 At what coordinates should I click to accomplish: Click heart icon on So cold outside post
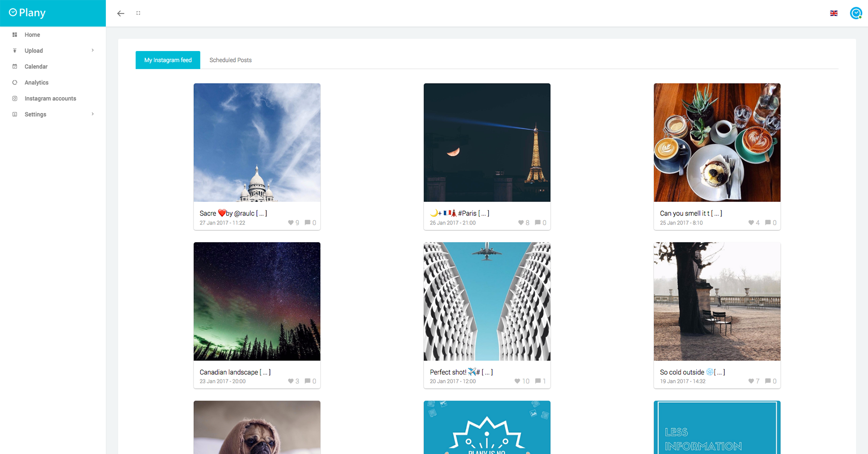coord(751,381)
